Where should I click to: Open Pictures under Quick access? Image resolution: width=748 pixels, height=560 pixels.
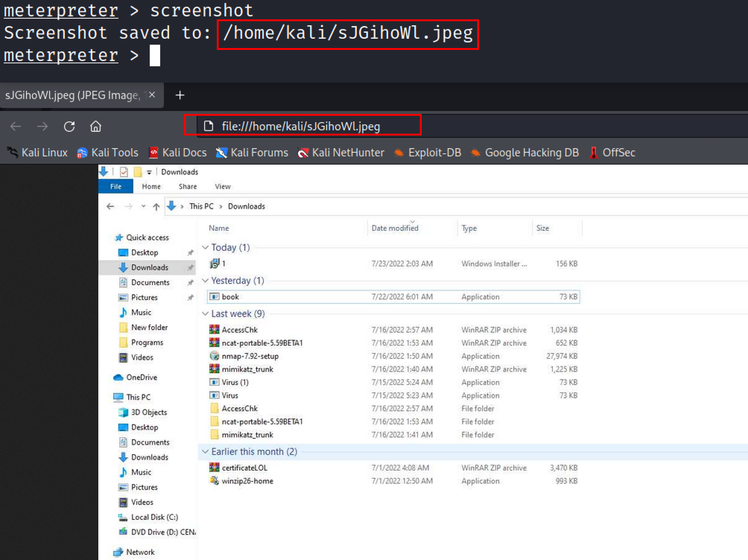pos(144,297)
